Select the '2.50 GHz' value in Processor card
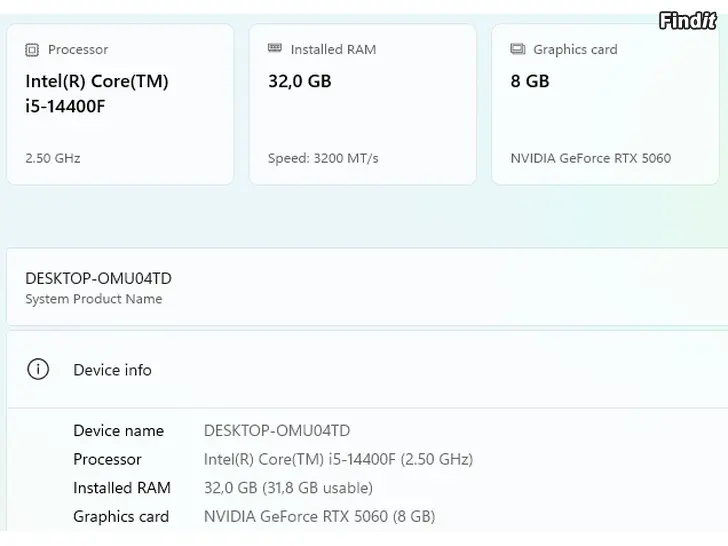The height and width of the screenshot is (546, 728). click(53, 158)
